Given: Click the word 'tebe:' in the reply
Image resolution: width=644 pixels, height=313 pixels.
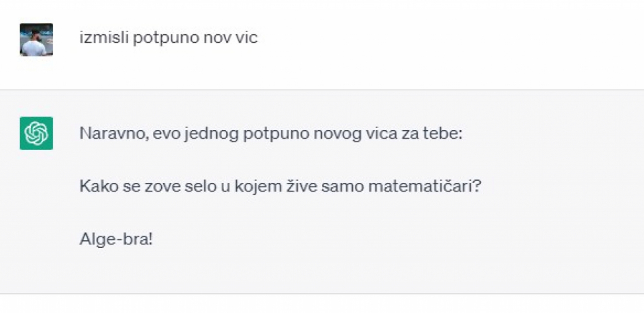Looking at the screenshot, I should 444,133.
